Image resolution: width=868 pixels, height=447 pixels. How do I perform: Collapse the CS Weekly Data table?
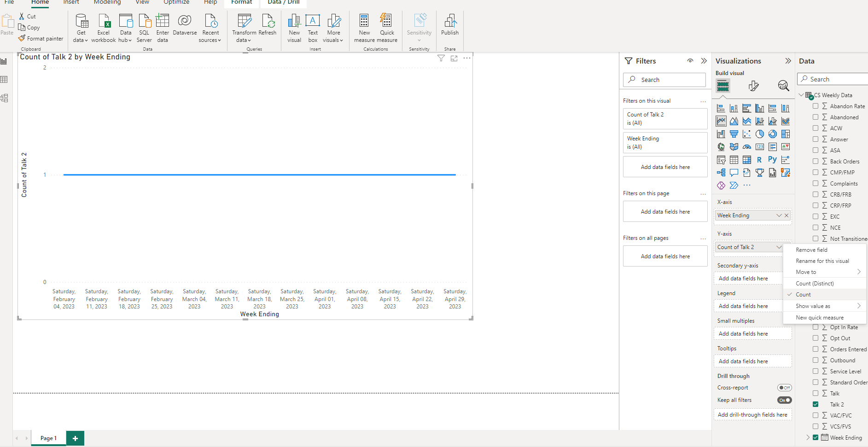coord(801,95)
